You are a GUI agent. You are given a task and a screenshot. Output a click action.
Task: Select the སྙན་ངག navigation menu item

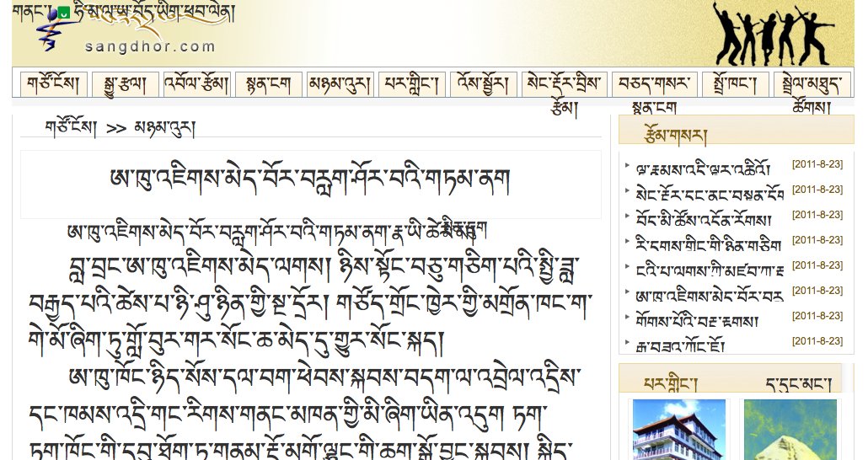click(x=268, y=84)
